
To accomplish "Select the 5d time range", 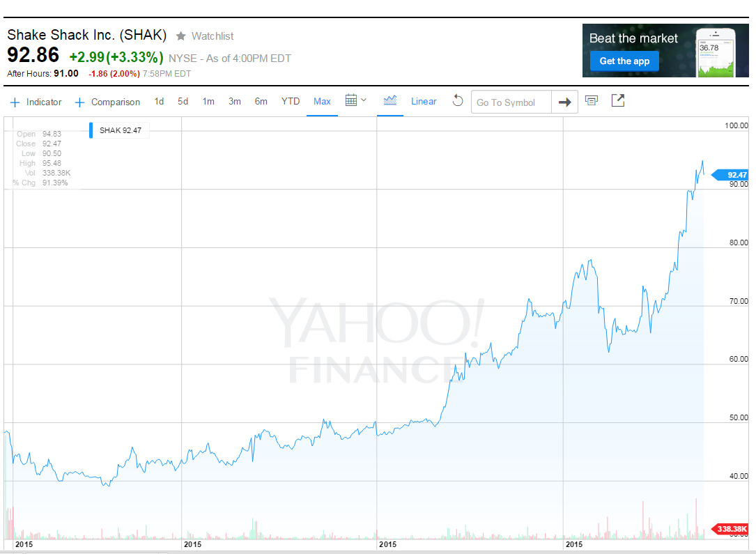I will pos(183,102).
